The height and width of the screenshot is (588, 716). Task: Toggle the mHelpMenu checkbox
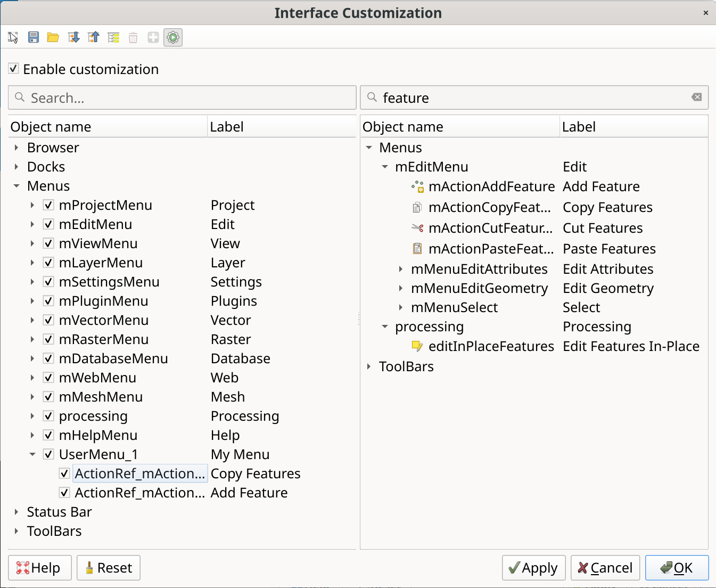(x=48, y=435)
